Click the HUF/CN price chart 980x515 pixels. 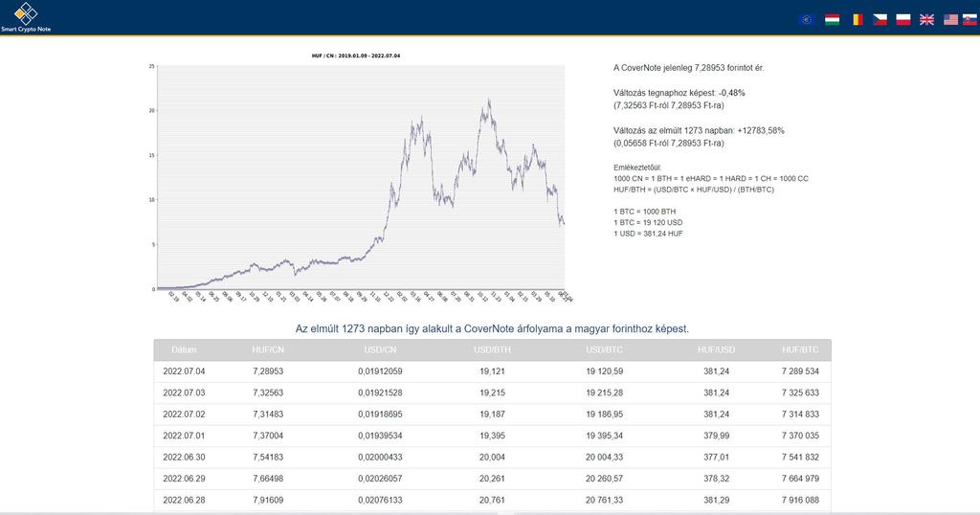[361, 177]
